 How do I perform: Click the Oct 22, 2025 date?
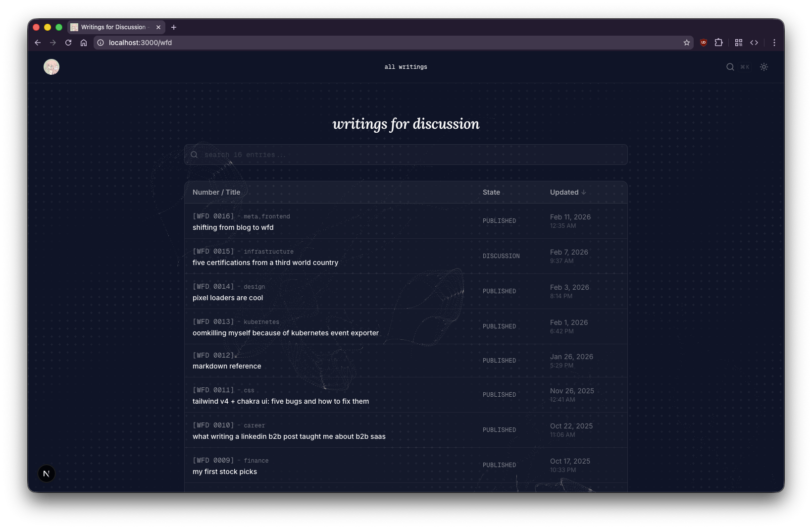point(571,426)
